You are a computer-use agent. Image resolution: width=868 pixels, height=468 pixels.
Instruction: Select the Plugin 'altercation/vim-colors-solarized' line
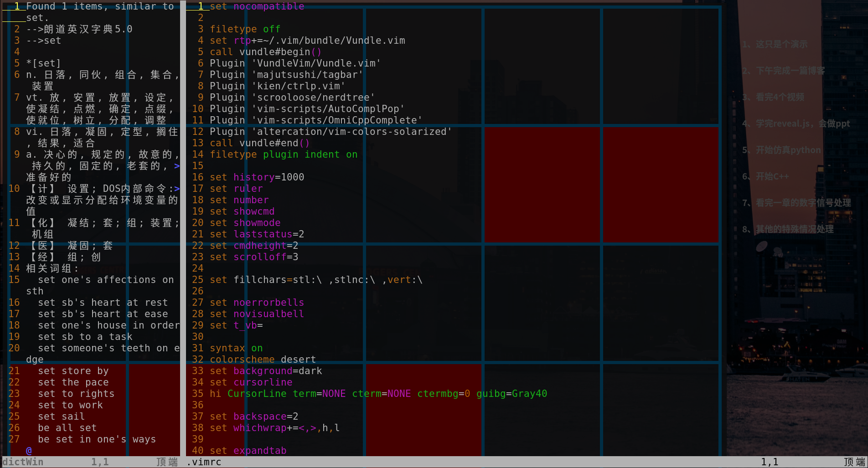point(331,132)
